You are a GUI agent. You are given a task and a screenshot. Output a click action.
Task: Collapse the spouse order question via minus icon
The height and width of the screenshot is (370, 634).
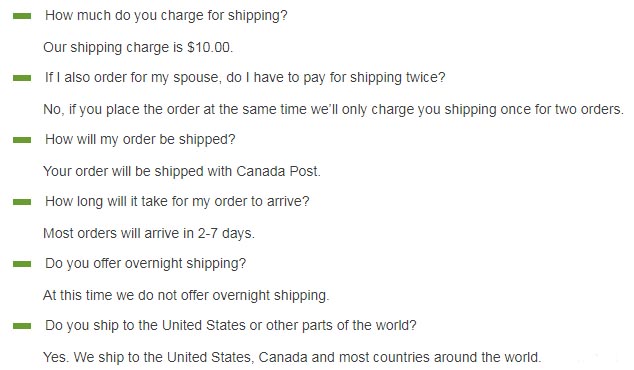click(x=22, y=78)
